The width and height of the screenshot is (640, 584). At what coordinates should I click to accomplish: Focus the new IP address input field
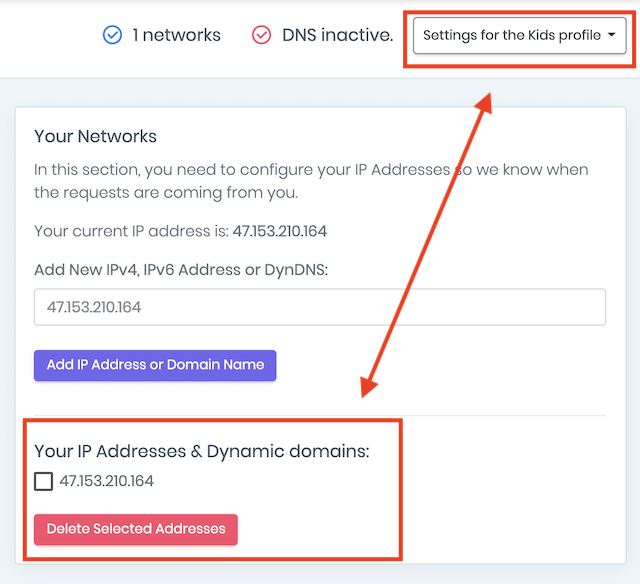pyautogui.click(x=320, y=307)
